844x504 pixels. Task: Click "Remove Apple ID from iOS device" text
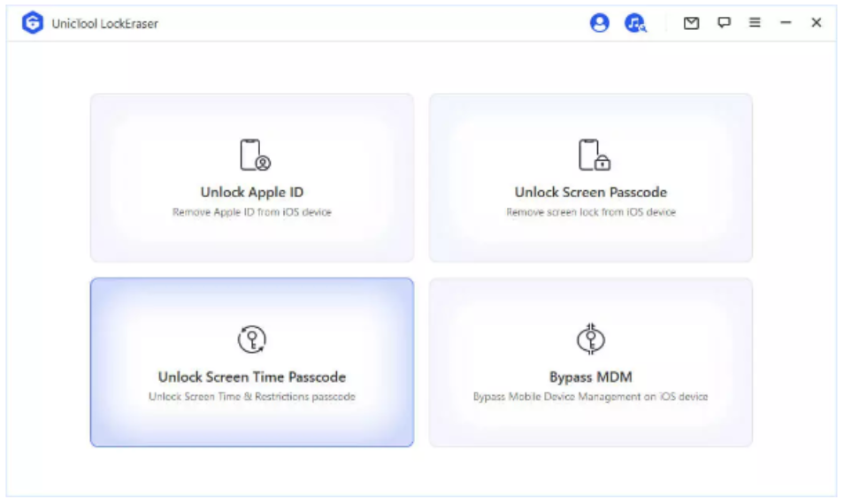[x=252, y=212]
